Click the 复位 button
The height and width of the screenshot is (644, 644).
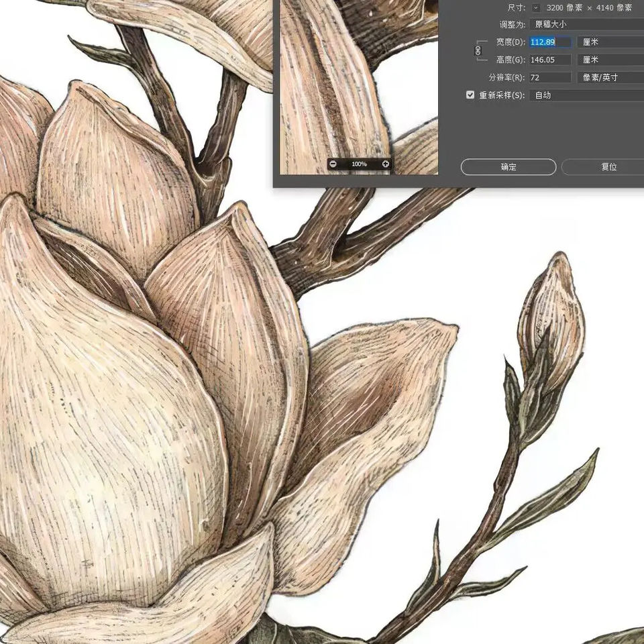[603, 167]
